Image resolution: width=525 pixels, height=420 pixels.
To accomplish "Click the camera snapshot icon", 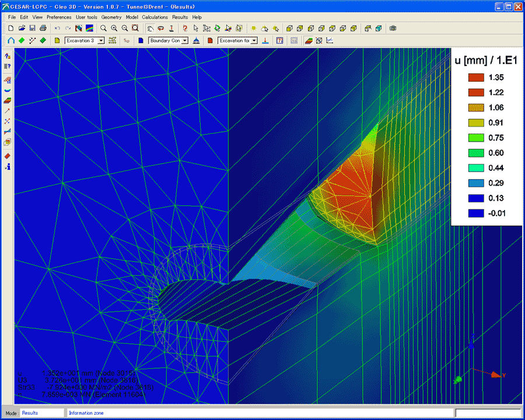I will (393, 28).
